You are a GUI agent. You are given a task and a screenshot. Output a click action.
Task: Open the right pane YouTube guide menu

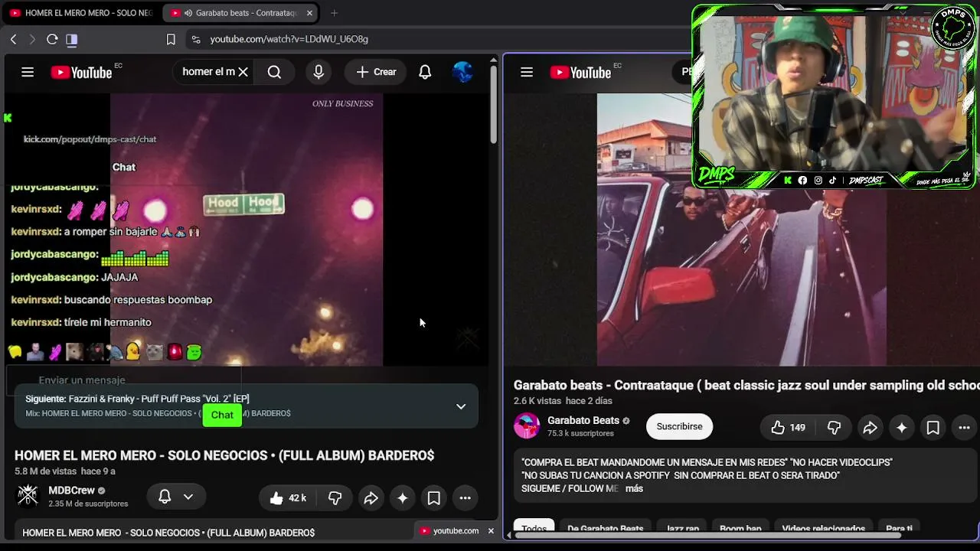click(x=527, y=72)
